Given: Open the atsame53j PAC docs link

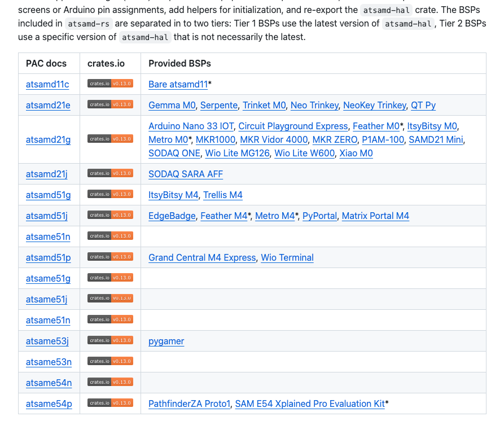Looking at the screenshot, I should click(47, 341).
